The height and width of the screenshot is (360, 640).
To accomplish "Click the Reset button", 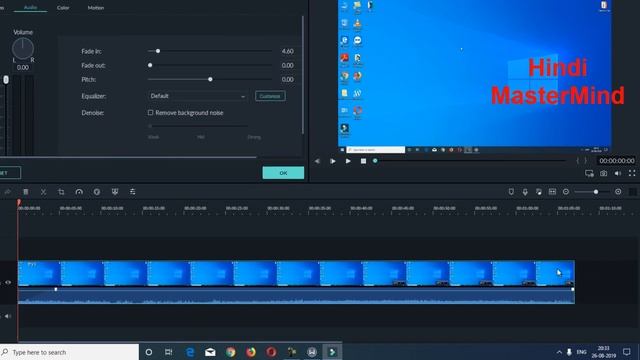I will point(8,173).
